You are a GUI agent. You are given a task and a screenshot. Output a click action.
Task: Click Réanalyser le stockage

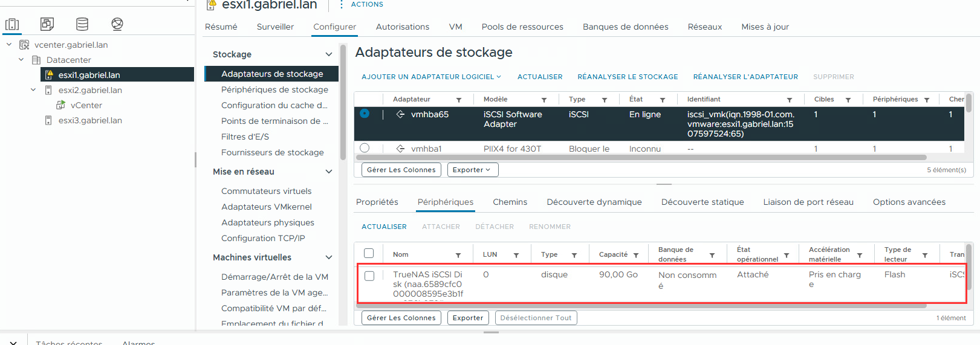pos(628,77)
